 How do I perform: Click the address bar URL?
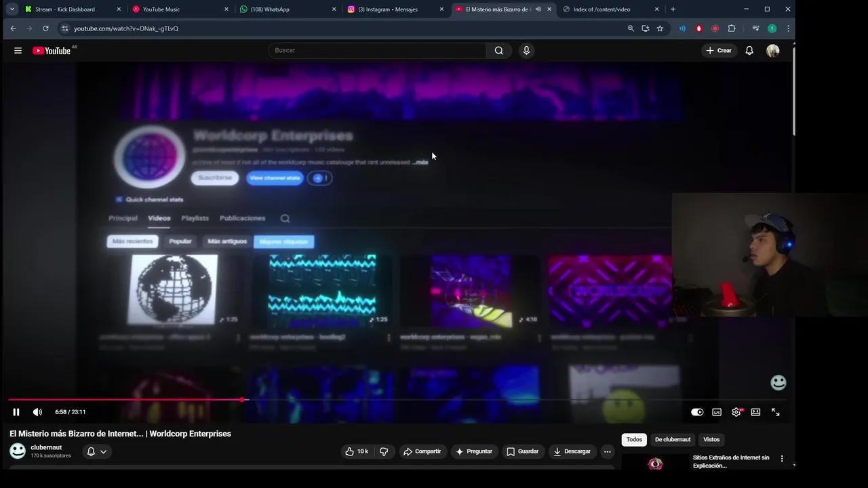click(x=126, y=28)
